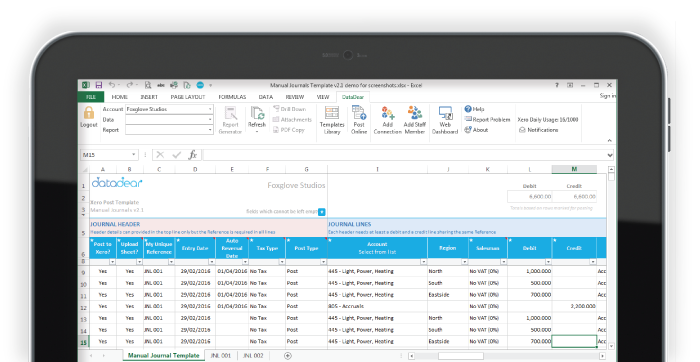Open filter dropdown for Post to Xero? column
Image resolution: width=700 pixels, height=362 pixels.
[x=112, y=262]
